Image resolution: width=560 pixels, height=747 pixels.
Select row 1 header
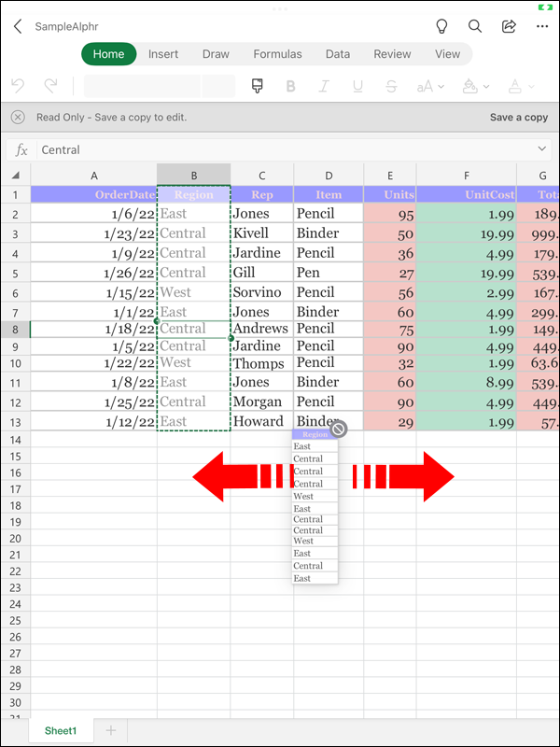(x=15, y=194)
